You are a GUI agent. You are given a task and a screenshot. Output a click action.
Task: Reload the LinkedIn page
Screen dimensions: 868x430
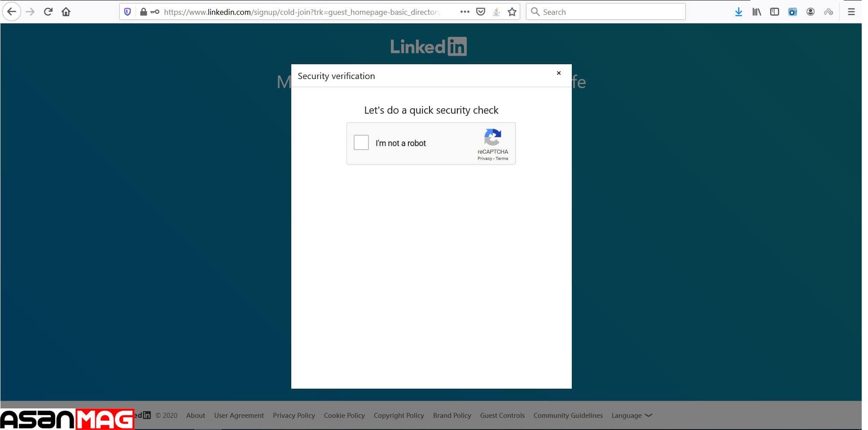(x=48, y=12)
